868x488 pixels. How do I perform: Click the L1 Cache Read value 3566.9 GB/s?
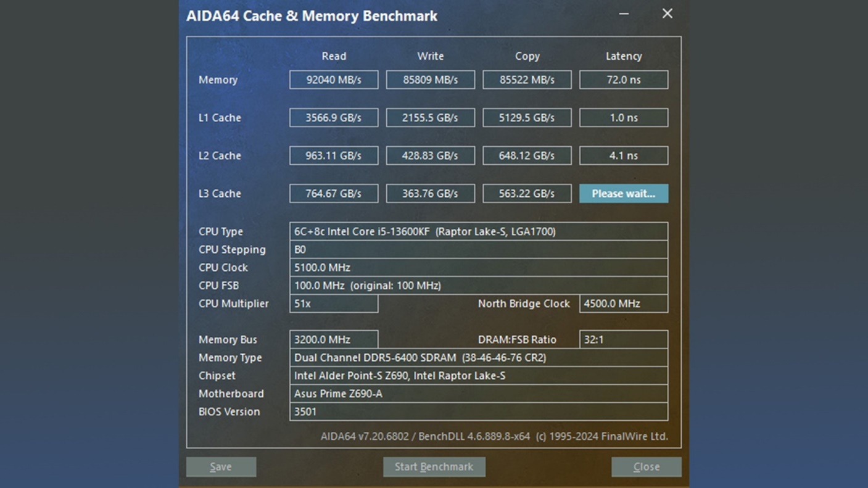[334, 118]
